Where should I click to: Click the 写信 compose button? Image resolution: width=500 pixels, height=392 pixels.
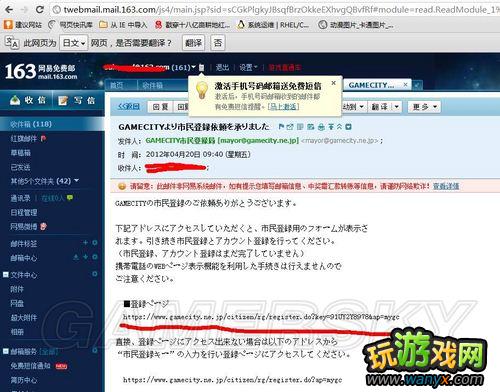(77, 100)
